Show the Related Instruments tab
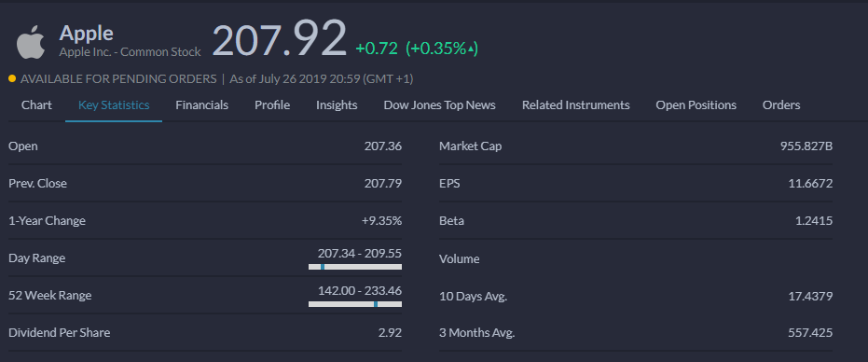 pos(576,104)
